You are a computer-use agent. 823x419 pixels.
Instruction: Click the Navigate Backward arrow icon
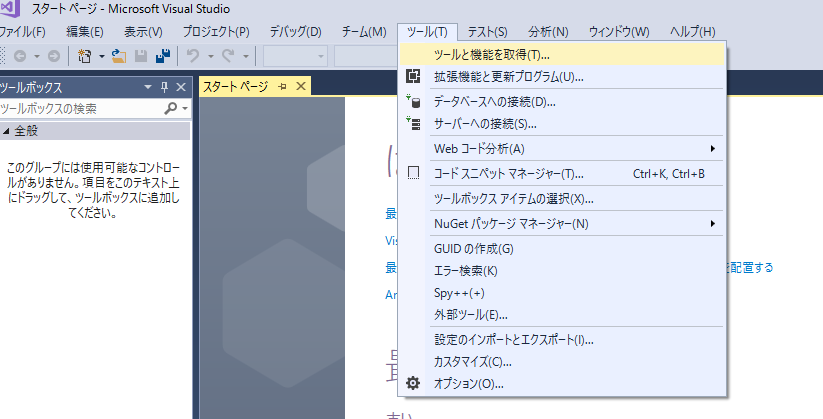coord(20,56)
